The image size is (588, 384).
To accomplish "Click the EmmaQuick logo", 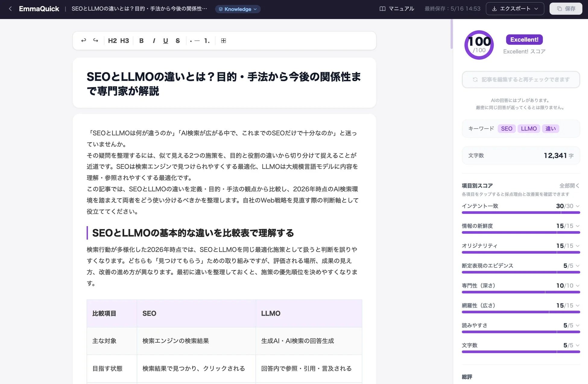I will pos(39,9).
